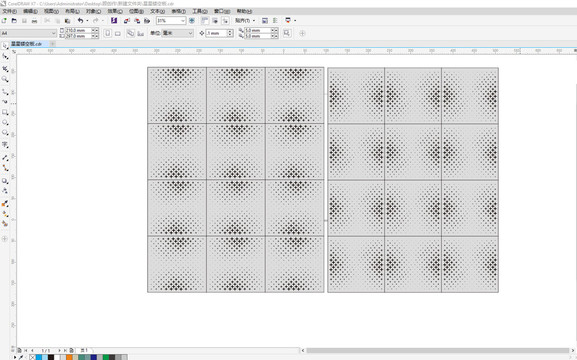This screenshot has height=360, width=577.
Task: Select the Crop tool in toolbox
Action: [5, 68]
